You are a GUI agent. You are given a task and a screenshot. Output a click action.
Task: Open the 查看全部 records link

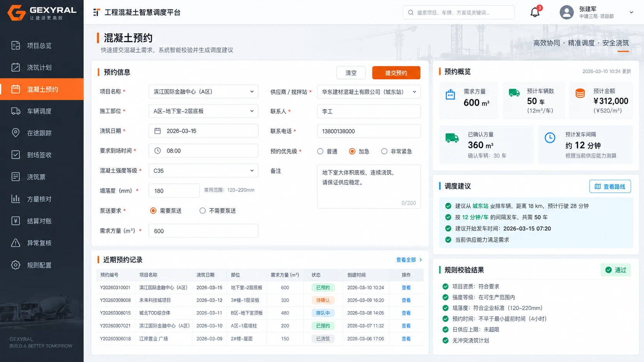tap(409, 260)
